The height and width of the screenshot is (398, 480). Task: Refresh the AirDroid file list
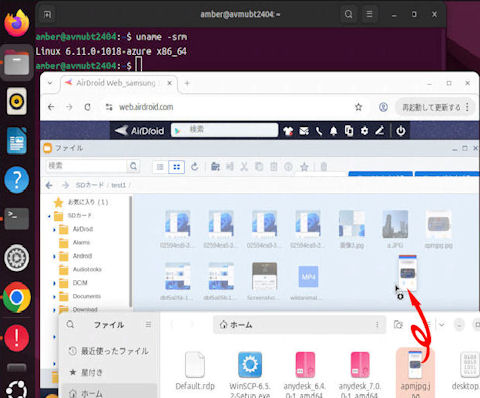[195, 167]
